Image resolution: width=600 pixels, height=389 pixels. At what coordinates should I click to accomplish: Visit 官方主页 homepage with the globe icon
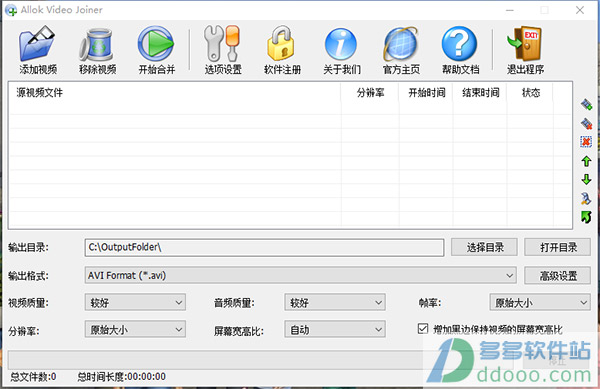[x=400, y=44]
